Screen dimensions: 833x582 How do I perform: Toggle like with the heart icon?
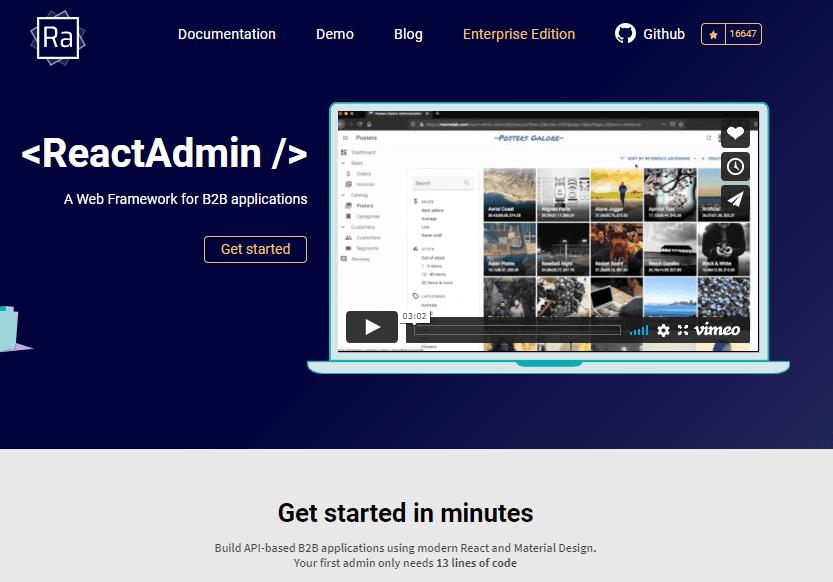tap(735, 132)
